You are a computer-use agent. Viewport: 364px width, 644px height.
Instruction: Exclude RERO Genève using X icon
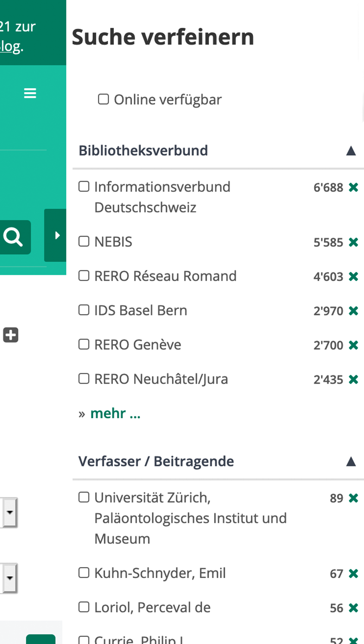(x=353, y=345)
